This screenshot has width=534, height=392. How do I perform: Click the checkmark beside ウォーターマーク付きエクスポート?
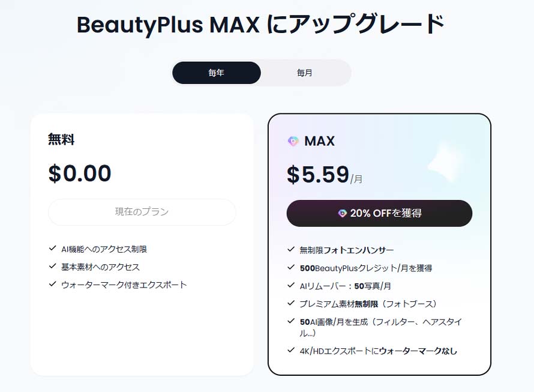(53, 285)
